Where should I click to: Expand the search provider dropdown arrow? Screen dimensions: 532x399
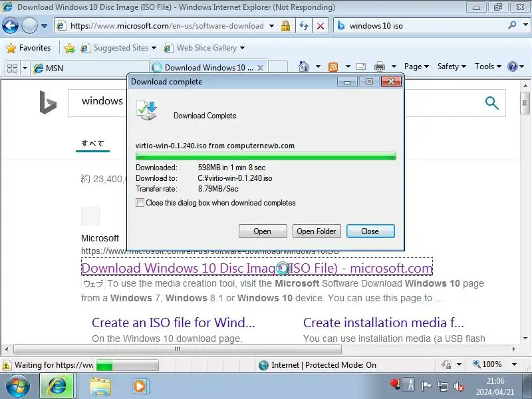[525, 25]
